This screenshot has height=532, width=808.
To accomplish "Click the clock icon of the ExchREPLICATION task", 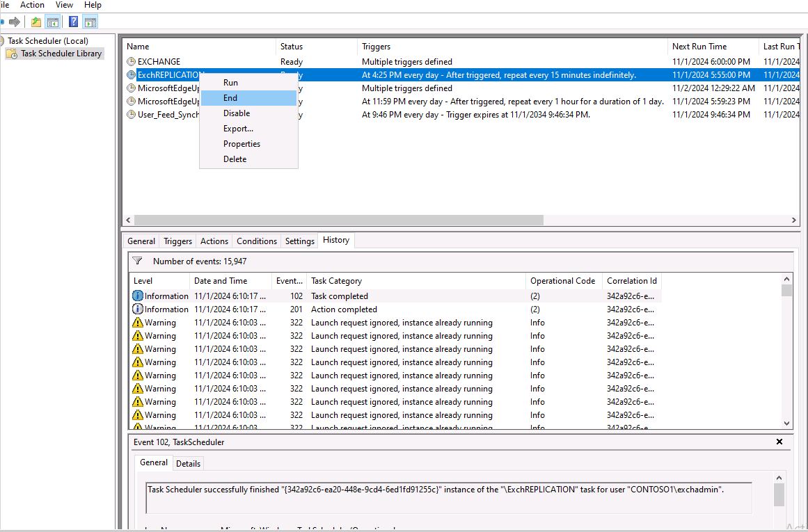I will point(132,75).
